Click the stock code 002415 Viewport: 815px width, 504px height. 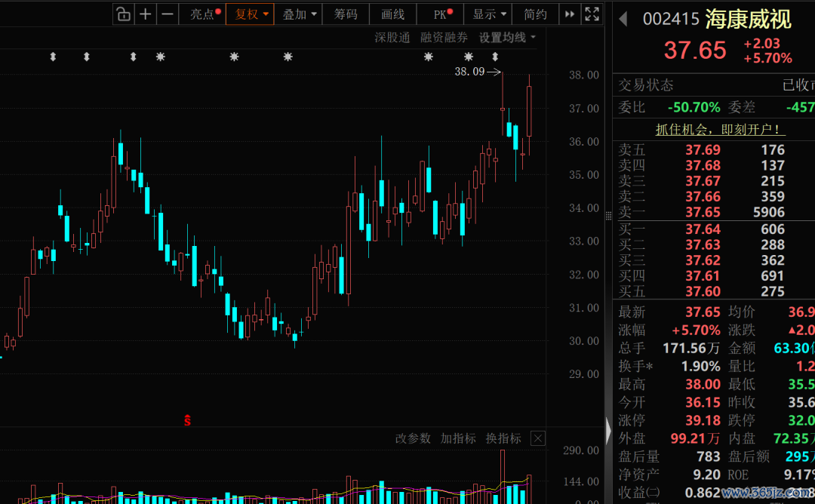coord(671,19)
